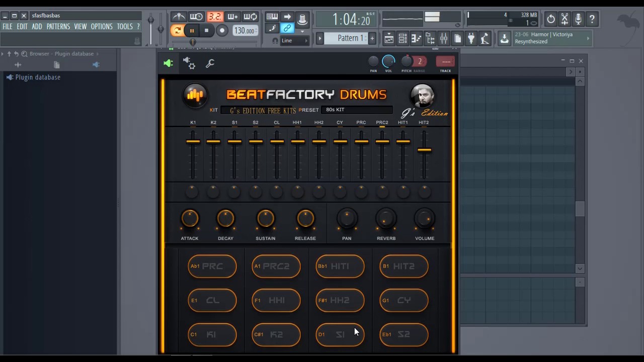Viewport: 644px width, 362px height.
Task: Open undo history icon top right
Action: 551,19
